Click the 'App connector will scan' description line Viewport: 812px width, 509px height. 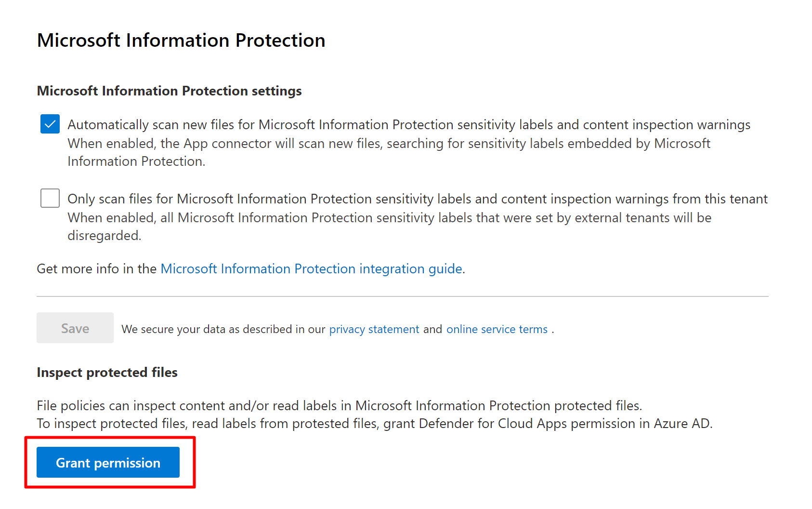click(x=388, y=144)
